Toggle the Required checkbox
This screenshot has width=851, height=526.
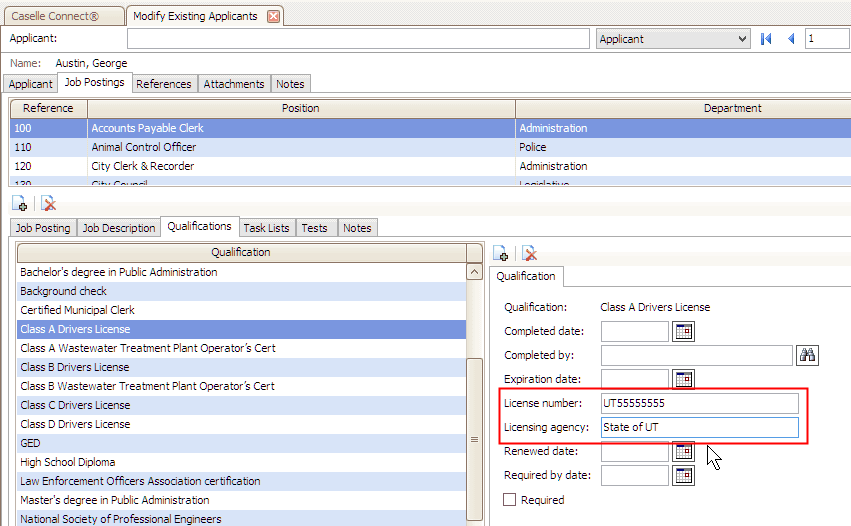(x=510, y=500)
